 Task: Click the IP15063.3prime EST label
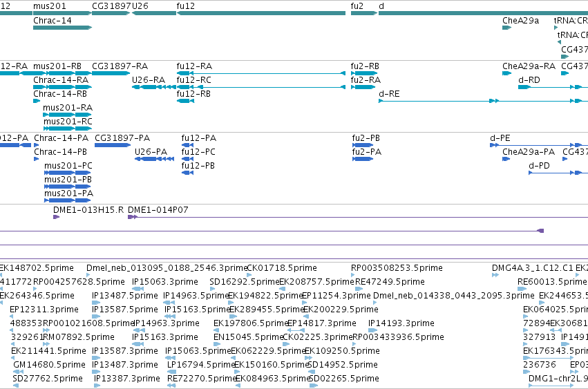click(165, 282)
